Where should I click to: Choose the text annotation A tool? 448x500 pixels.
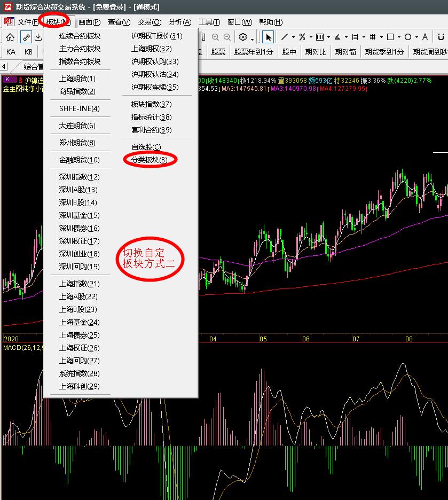point(425,37)
